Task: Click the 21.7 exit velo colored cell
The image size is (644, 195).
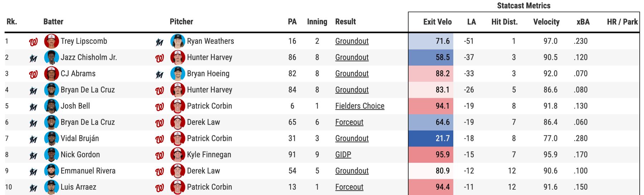Action: 431,138
